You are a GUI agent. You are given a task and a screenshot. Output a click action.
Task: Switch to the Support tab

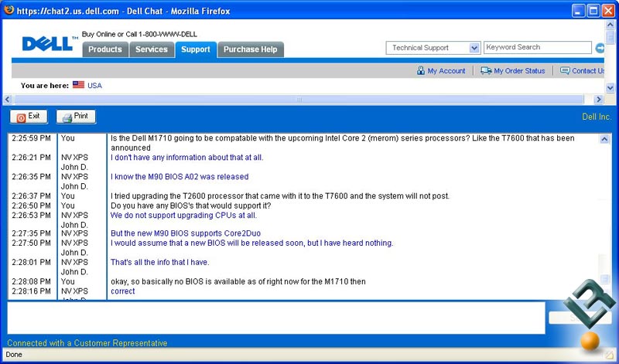click(196, 49)
